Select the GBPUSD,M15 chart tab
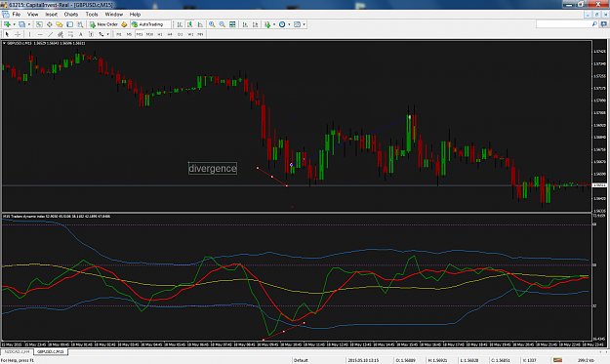610x364 pixels. coord(51,351)
